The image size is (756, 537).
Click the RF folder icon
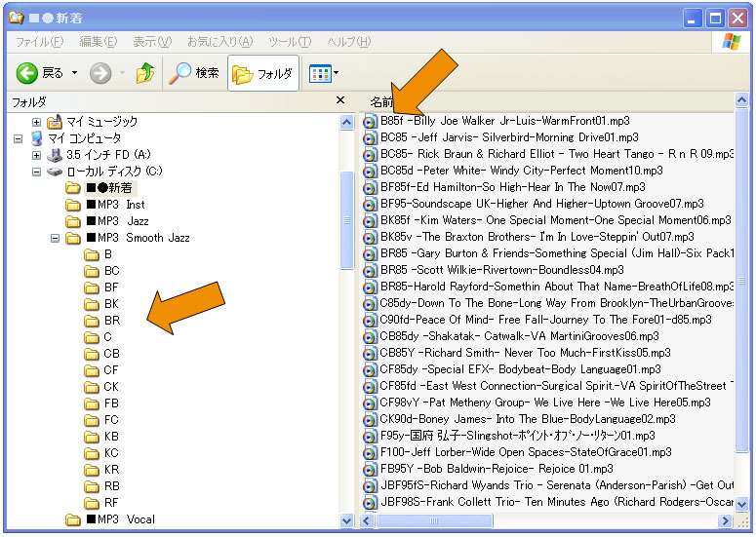(x=92, y=503)
